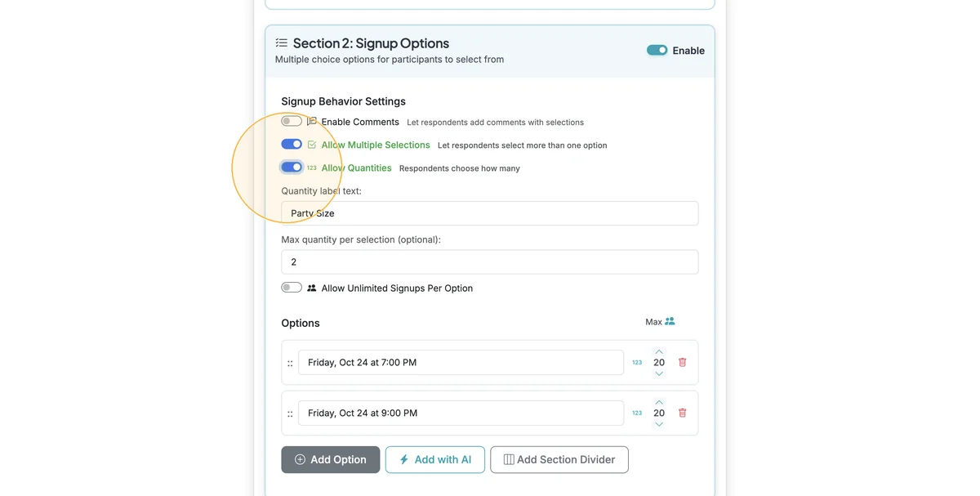Focus the Quantity label text field
980x496 pixels.
(490, 213)
